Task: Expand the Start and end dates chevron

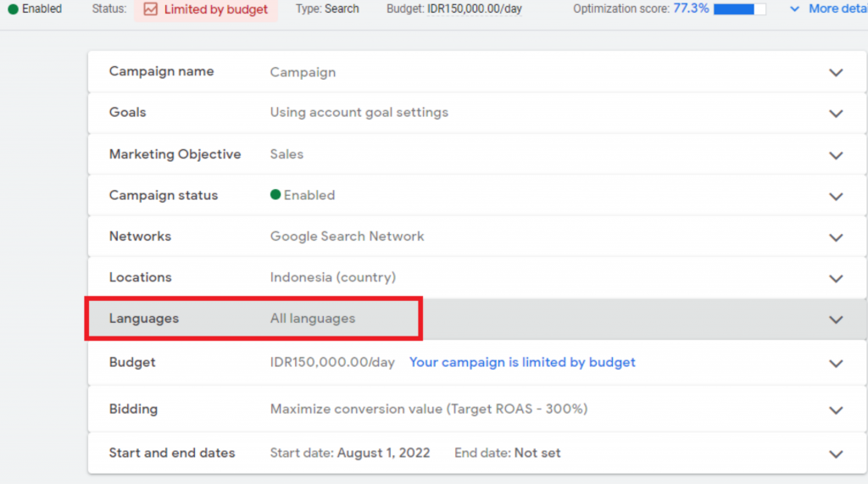Action: 836,453
